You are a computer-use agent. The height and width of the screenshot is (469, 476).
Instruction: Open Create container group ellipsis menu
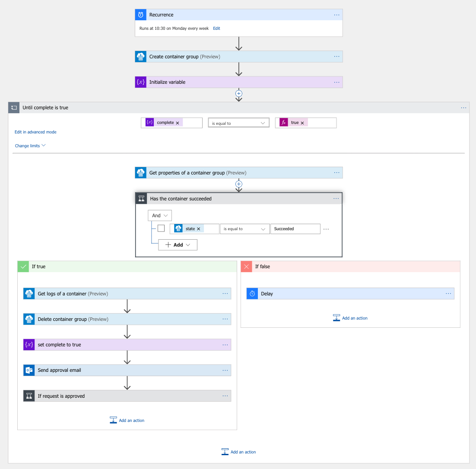(336, 57)
